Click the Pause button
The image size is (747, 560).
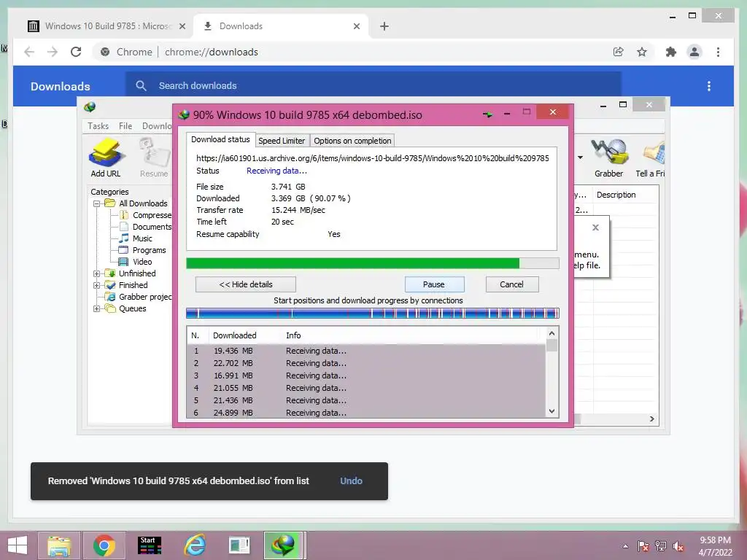[x=434, y=284]
